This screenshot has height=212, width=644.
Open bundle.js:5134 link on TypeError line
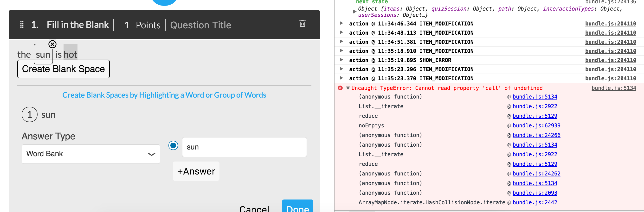click(x=613, y=88)
